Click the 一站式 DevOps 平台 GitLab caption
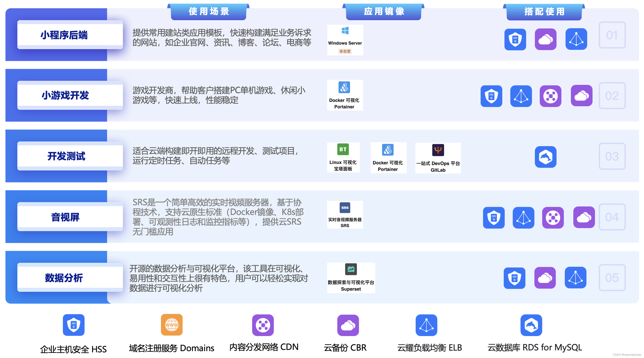644x358 pixels. pos(438,167)
